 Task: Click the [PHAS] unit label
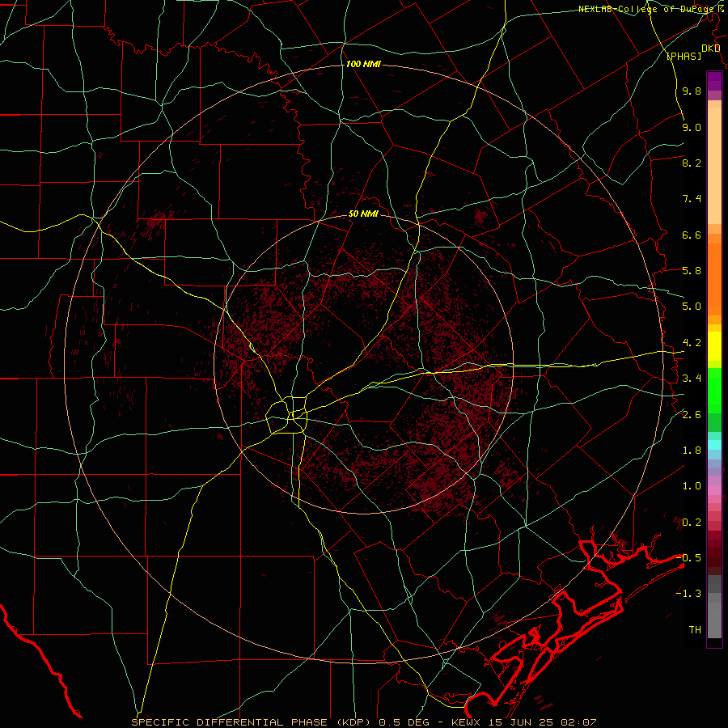coord(684,57)
